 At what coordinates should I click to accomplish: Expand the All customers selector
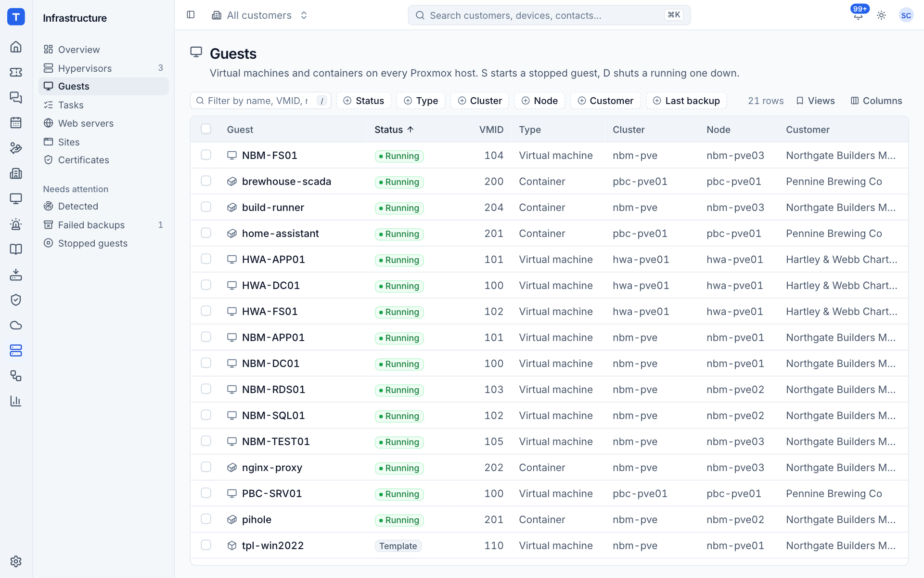pos(260,15)
